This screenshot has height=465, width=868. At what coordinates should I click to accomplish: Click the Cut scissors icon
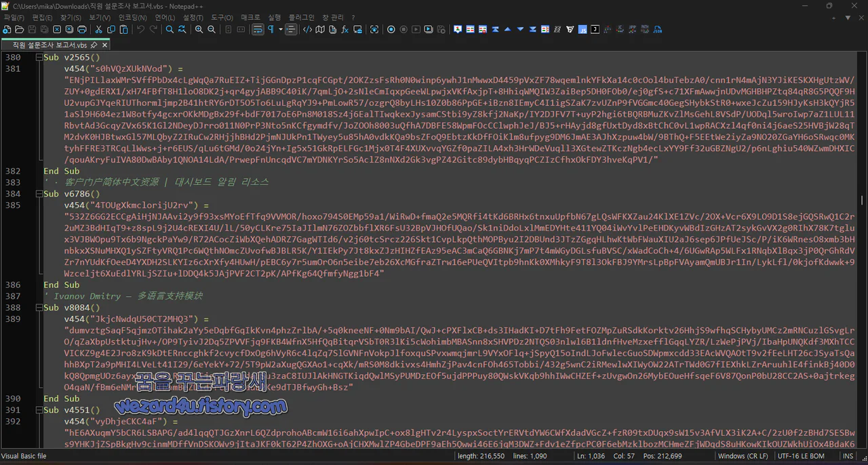tap(99, 30)
